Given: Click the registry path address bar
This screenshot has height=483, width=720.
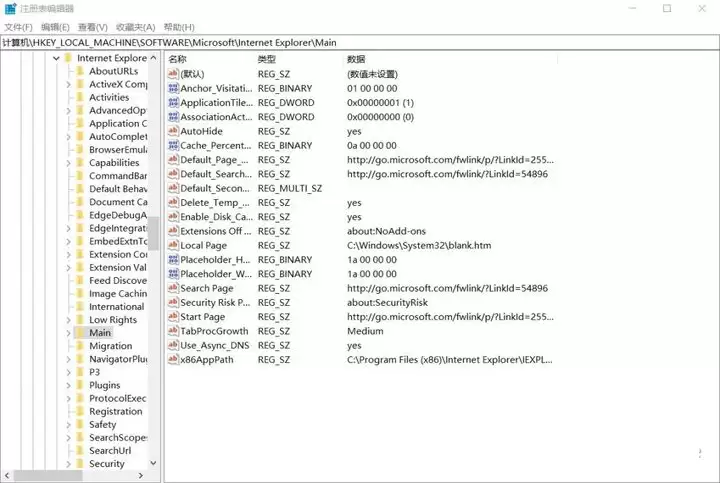Looking at the screenshot, I should (360, 43).
